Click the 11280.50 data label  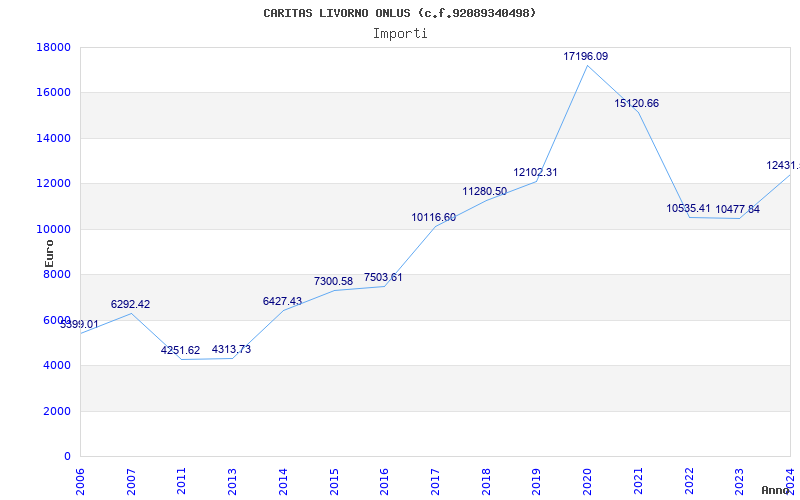(485, 192)
